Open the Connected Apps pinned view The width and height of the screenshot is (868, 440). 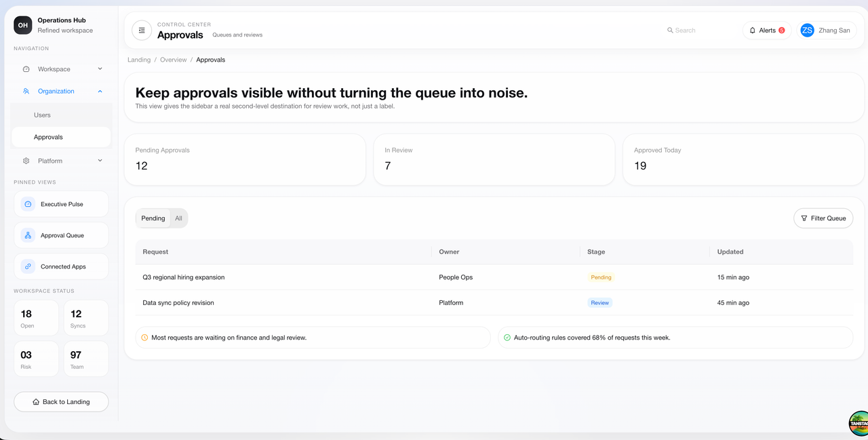pyautogui.click(x=61, y=266)
